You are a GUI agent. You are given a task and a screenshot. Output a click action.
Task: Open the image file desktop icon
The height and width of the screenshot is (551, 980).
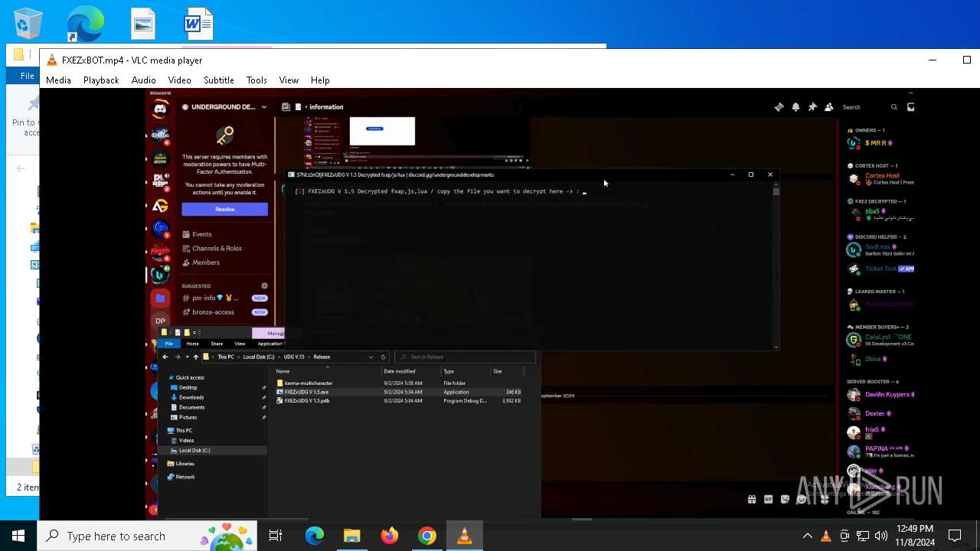pyautogui.click(x=142, y=24)
